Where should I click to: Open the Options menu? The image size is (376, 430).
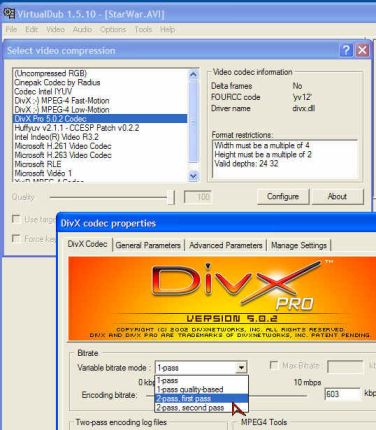[x=113, y=29]
